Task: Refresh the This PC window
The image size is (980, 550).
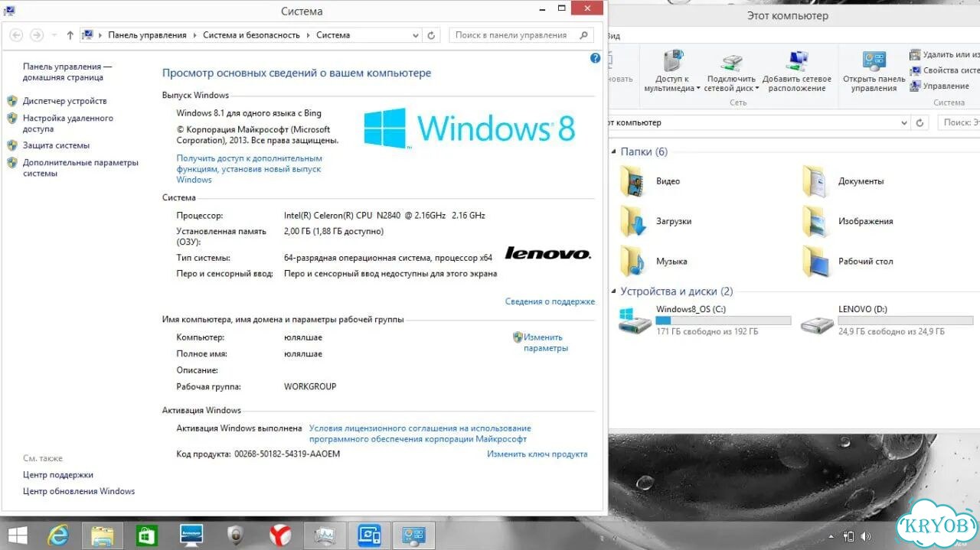Action: [920, 122]
